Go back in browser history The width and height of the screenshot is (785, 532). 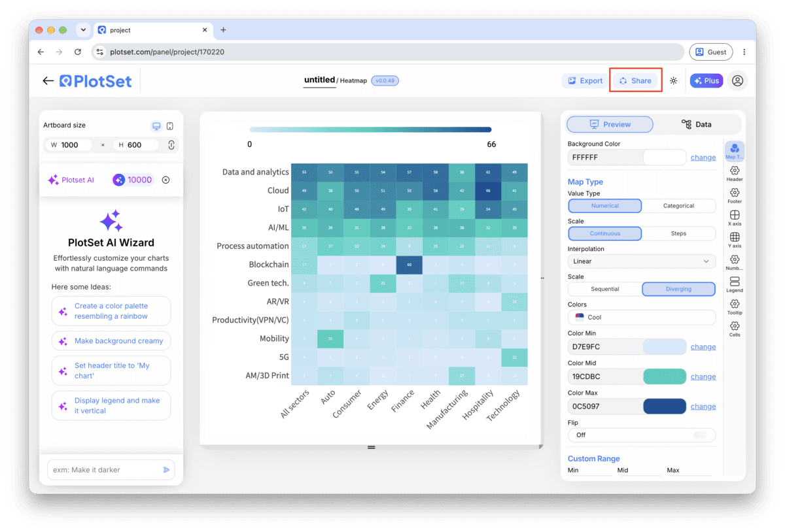tap(41, 52)
